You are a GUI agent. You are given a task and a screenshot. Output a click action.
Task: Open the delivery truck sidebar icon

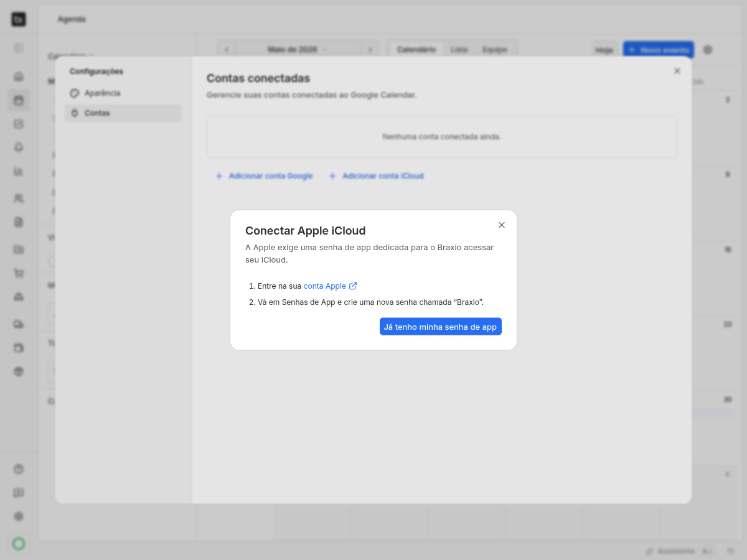19,324
